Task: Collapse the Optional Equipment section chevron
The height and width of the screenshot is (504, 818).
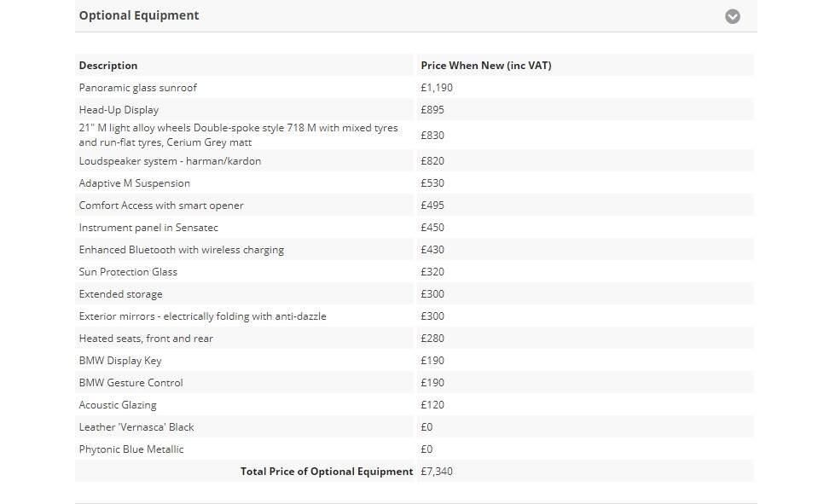Action: click(x=732, y=17)
